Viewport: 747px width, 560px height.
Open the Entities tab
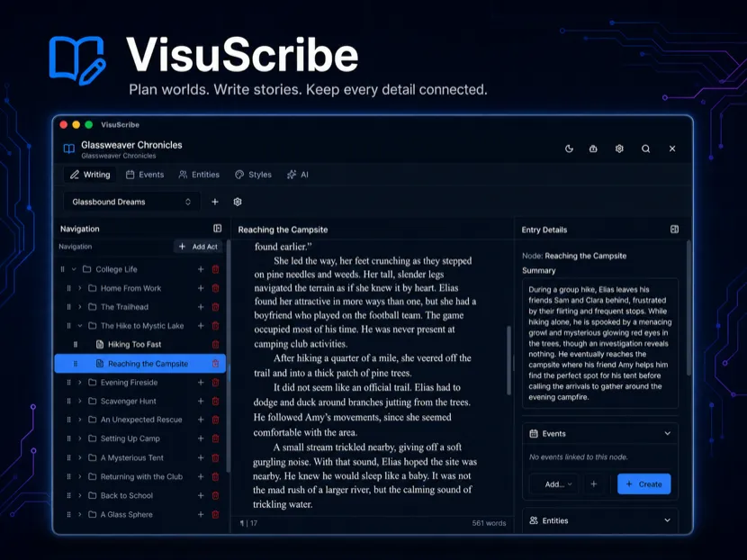click(x=199, y=175)
